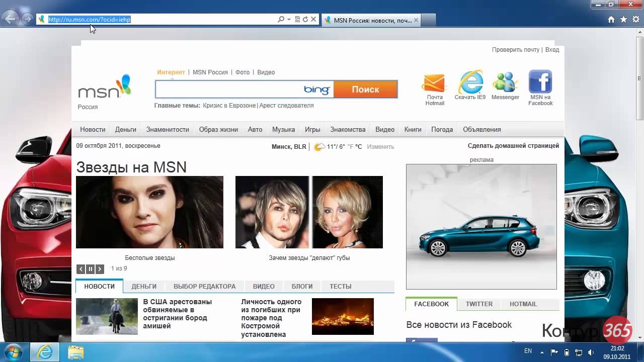Open Знакомства in the navigation bar
Image resolution: width=644 pixels, height=362 pixels.
pyautogui.click(x=348, y=129)
